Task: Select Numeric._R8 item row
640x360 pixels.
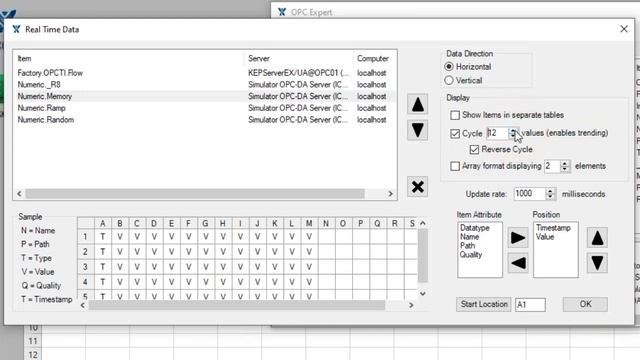Action: click(x=204, y=84)
